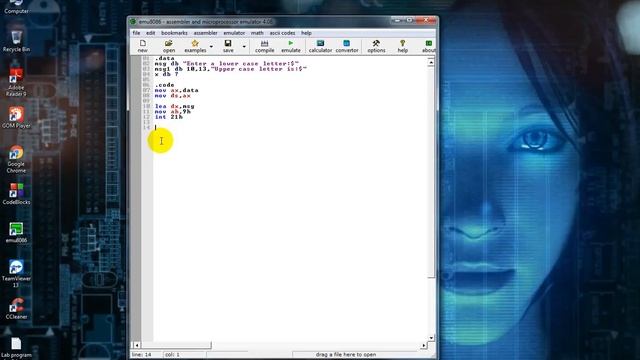Image resolution: width=640 pixels, height=360 pixels.
Task: Open the assembler menu
Action: point(205,33)
